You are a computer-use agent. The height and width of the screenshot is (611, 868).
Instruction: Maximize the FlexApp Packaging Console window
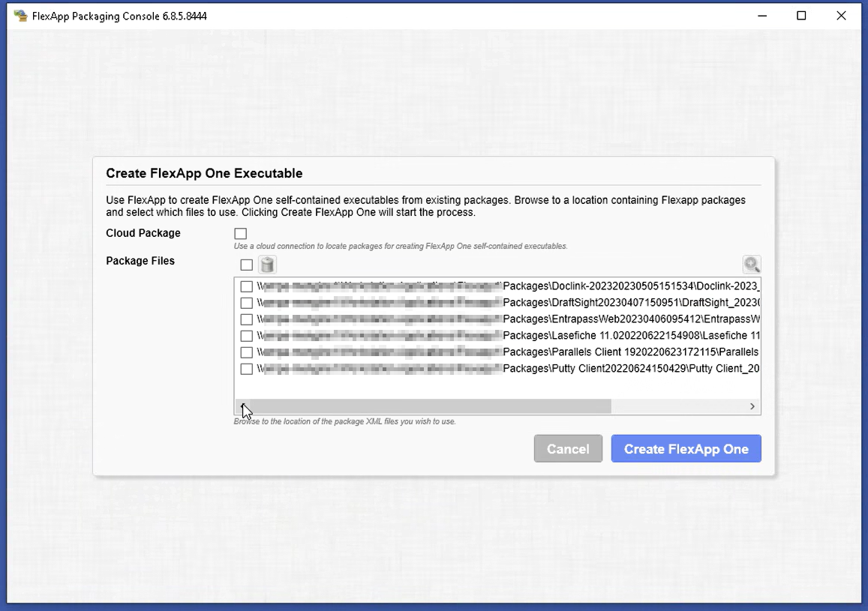[801, 16]
